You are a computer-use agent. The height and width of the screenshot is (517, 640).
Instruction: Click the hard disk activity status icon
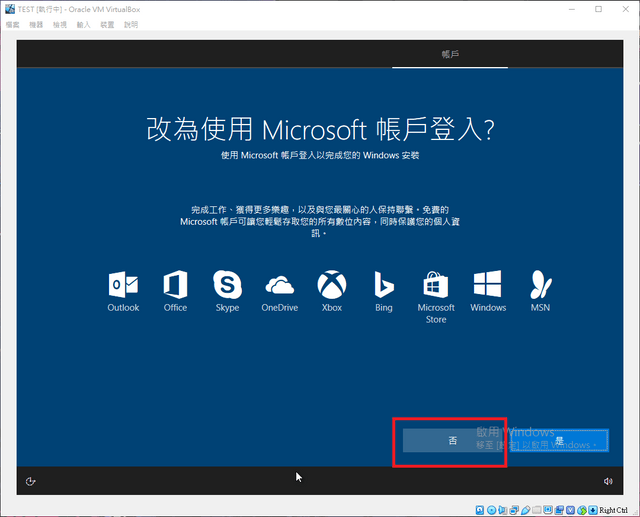tap(480, 510)
